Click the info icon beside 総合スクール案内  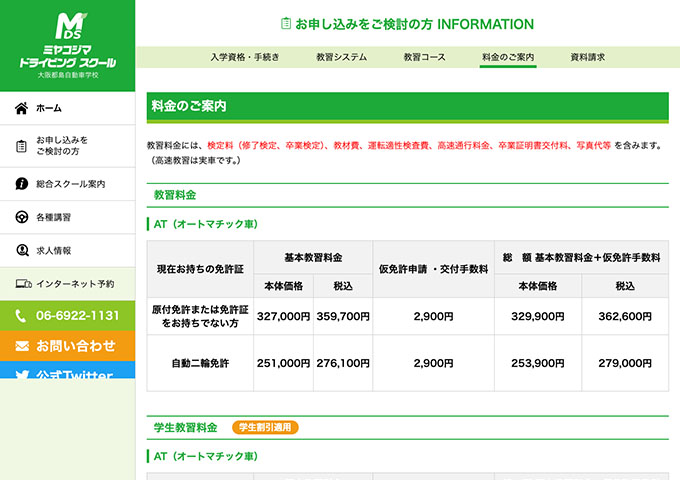tap(21, 184)
